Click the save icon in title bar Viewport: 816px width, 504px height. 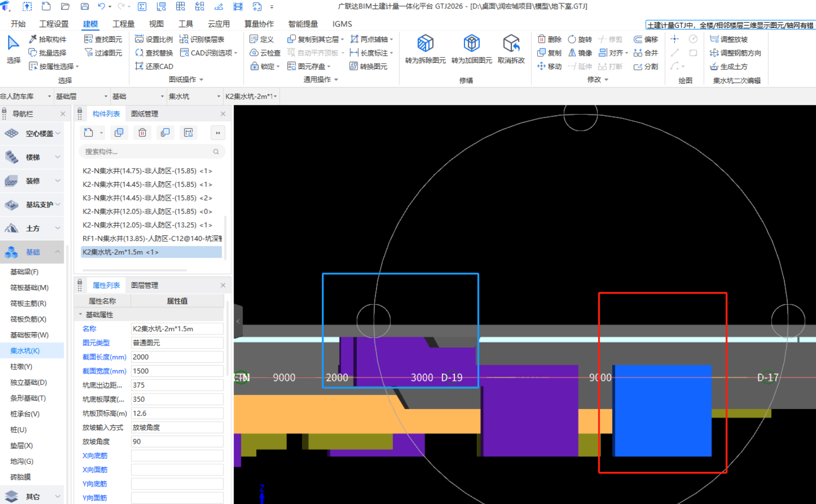pyautogui.click(x=84, y=6)
